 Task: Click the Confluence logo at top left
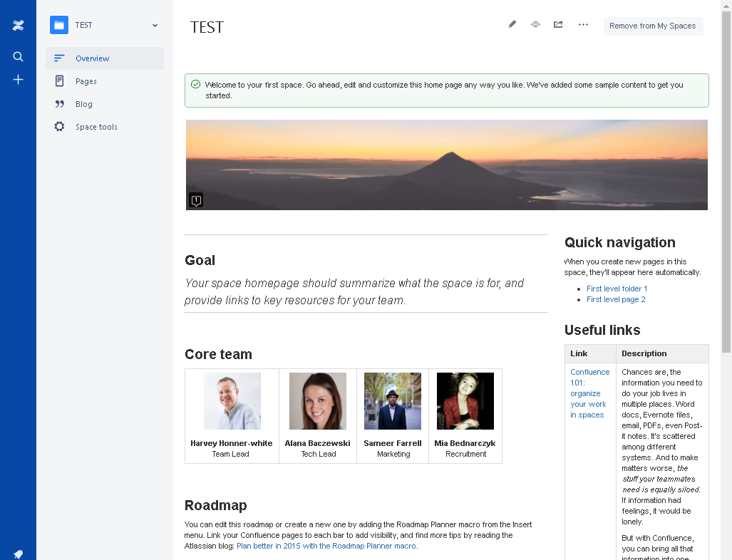click(18, 24)
